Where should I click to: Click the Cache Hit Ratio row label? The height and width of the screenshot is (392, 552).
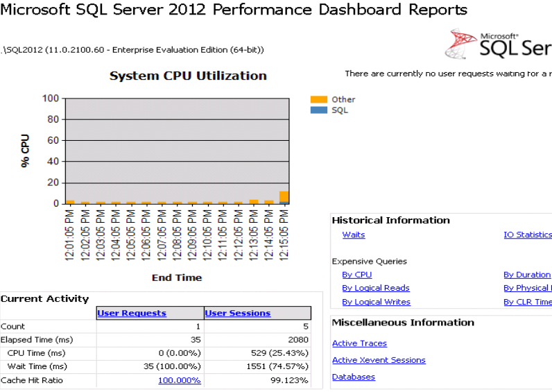pos(32,380)
